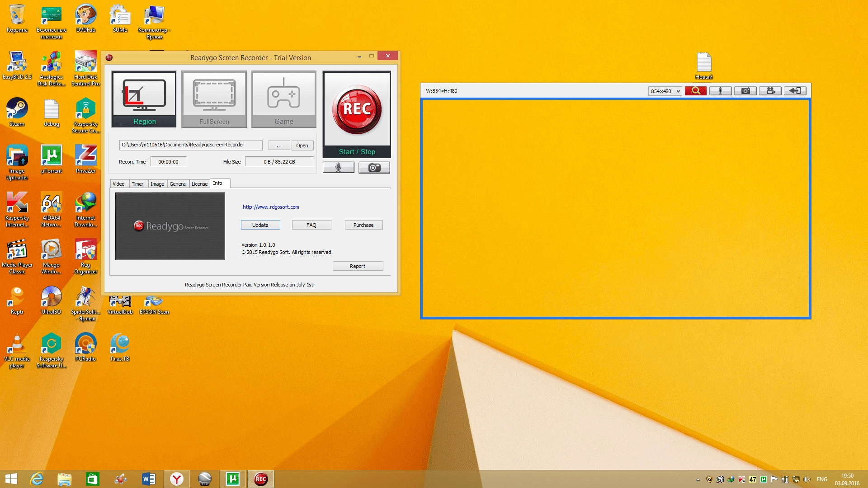The image size is (868, 488).
Task: Click the ENG language indicator
Action: point(822,479)
